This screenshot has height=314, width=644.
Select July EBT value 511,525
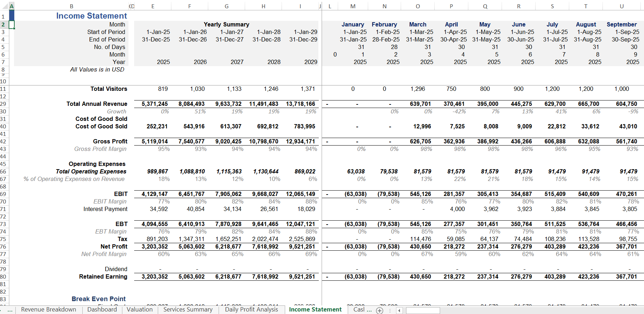pos(555,224)
